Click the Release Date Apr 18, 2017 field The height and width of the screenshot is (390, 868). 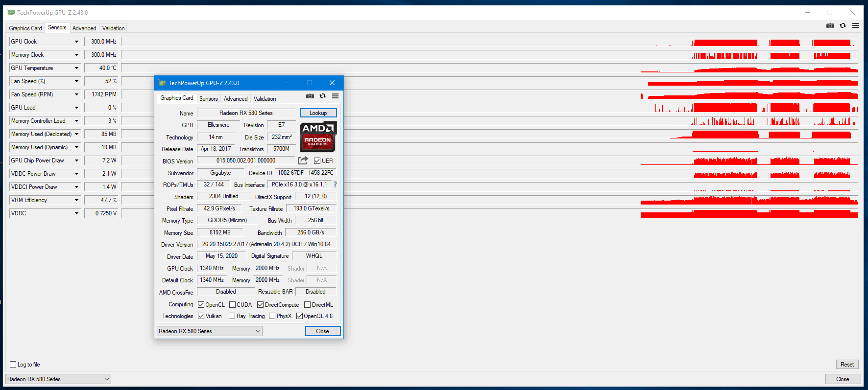click(216, 149)
